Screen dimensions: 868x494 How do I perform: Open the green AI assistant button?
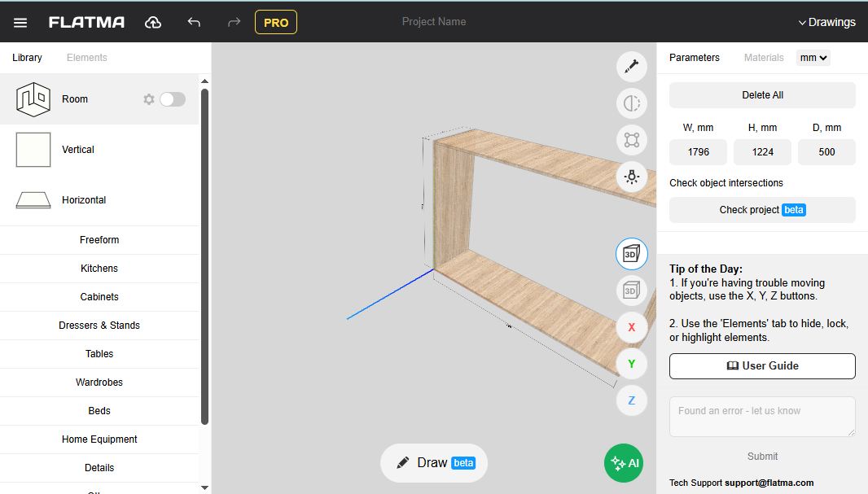[x=623, y=463]
